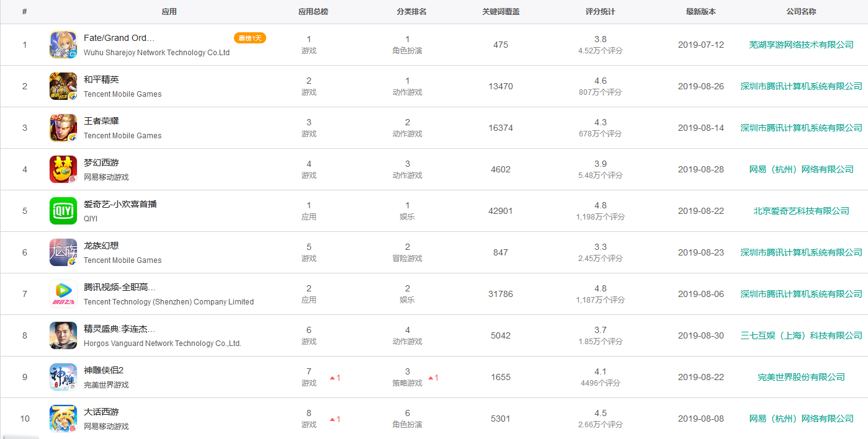Click keyword coverage value 13470
The width and height of the screenshot is (868, 439).
point(501,86)
